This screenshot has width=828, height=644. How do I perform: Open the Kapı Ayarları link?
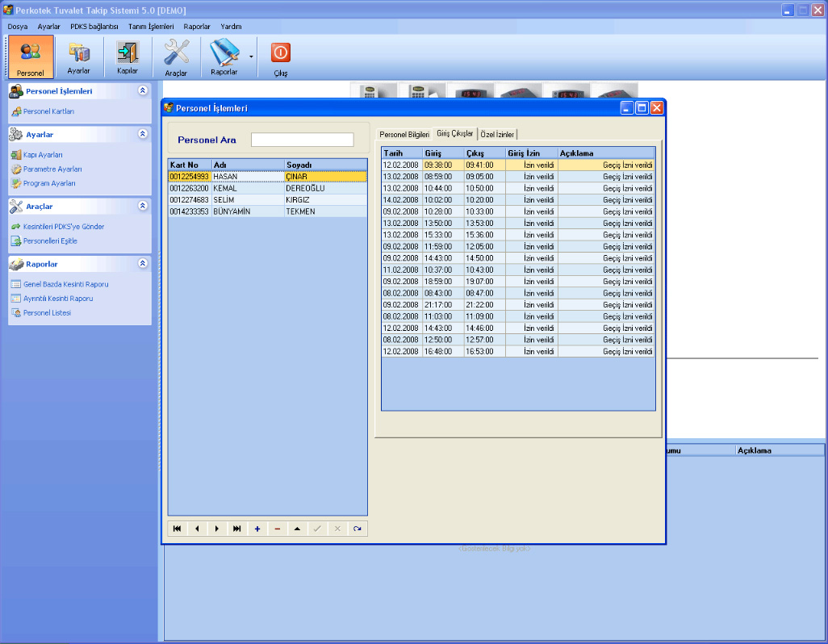43,155
